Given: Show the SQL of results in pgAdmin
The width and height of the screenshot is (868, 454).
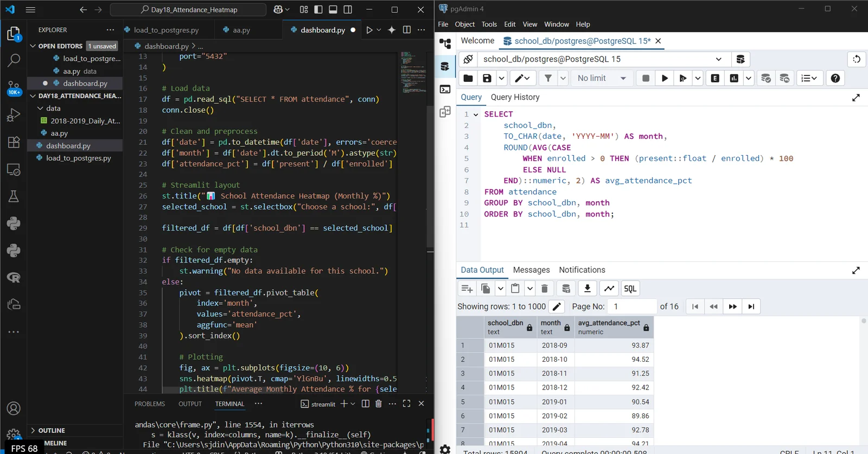Looking at the screenshot, I should 630,289.
